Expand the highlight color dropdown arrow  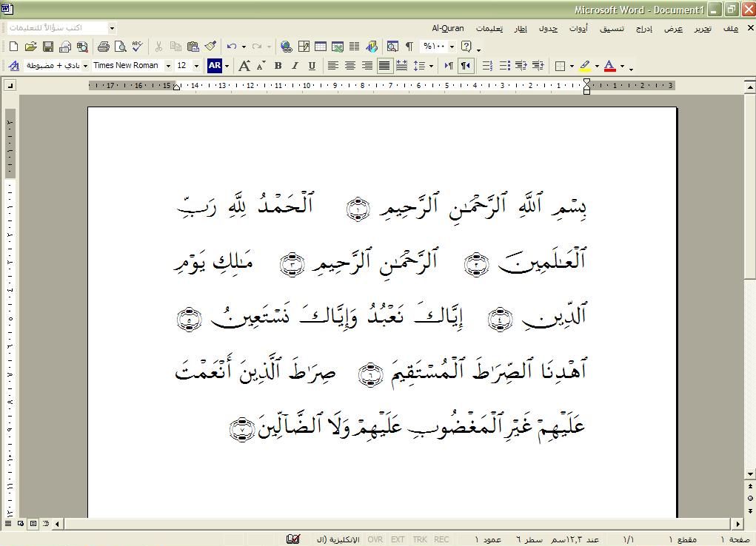click(597, 66)
